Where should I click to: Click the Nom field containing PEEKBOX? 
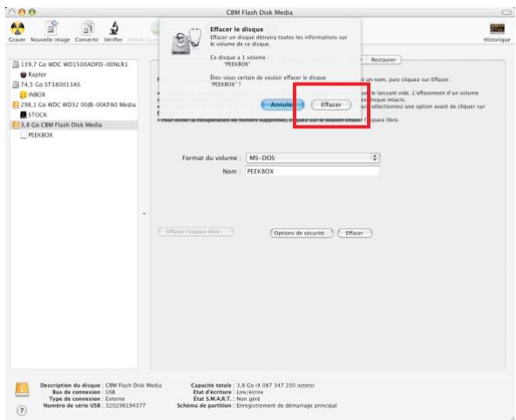coord(313,172)
